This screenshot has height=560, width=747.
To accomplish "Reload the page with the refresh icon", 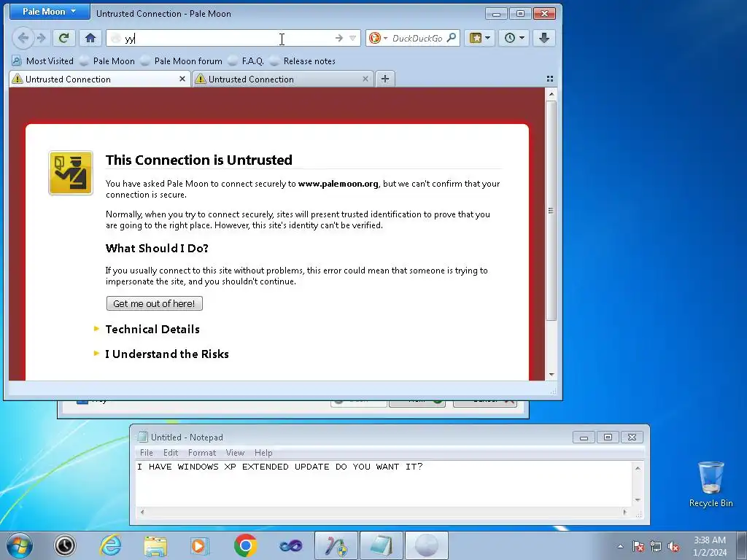I will pos(63,38).
